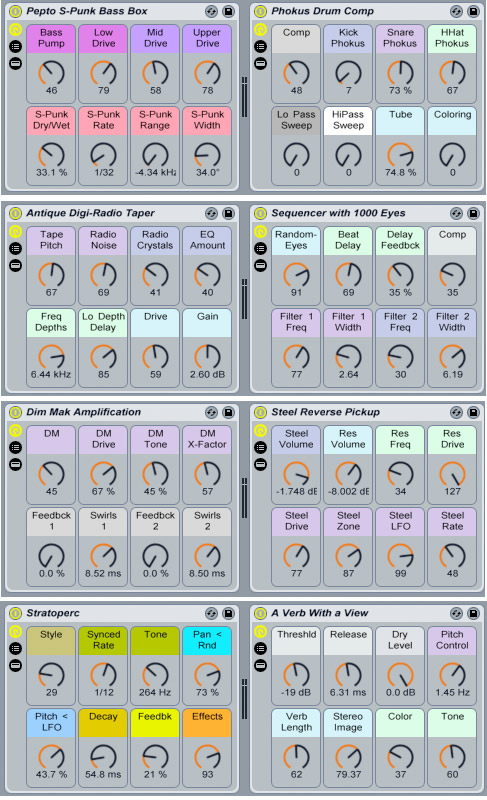
Task: Save preset of Steel Reverse Pickup rack
Action: [x=473, y=412]
